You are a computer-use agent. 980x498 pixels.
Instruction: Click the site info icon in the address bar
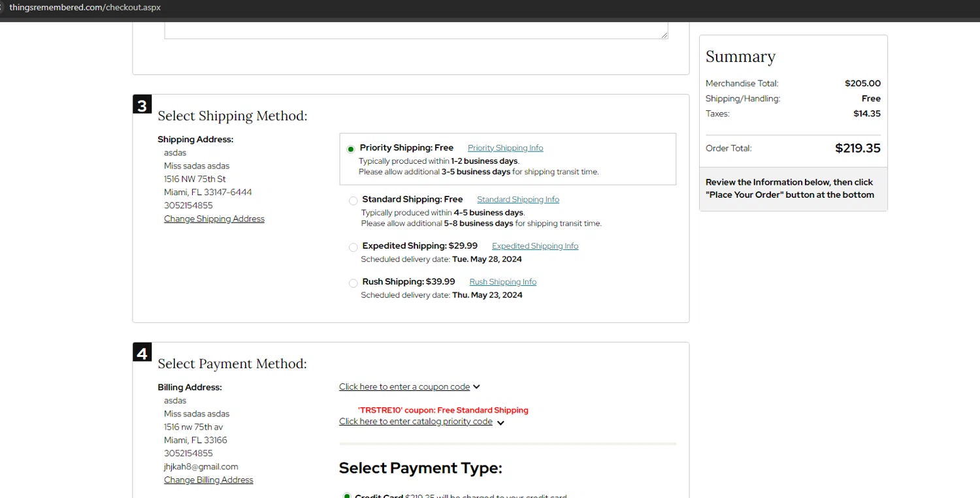tap(2, 8)
